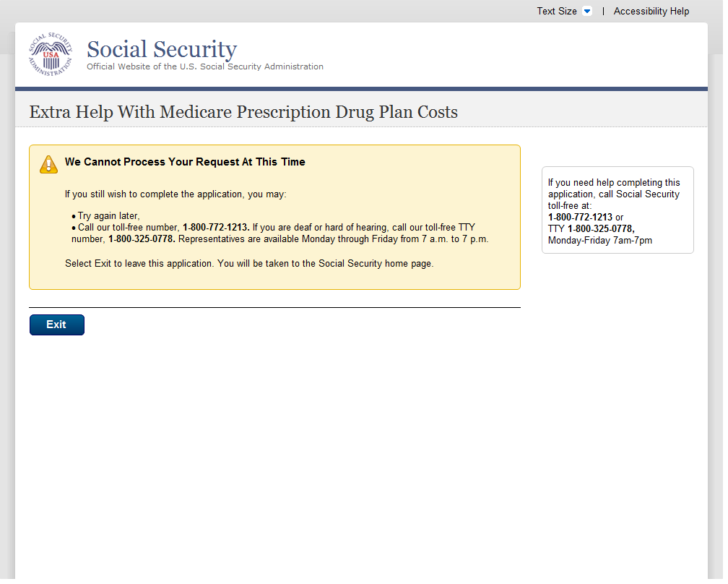Click the Official Website subtitle text
Viewport: 728px width, 584px height.
[x=205, y=66]
